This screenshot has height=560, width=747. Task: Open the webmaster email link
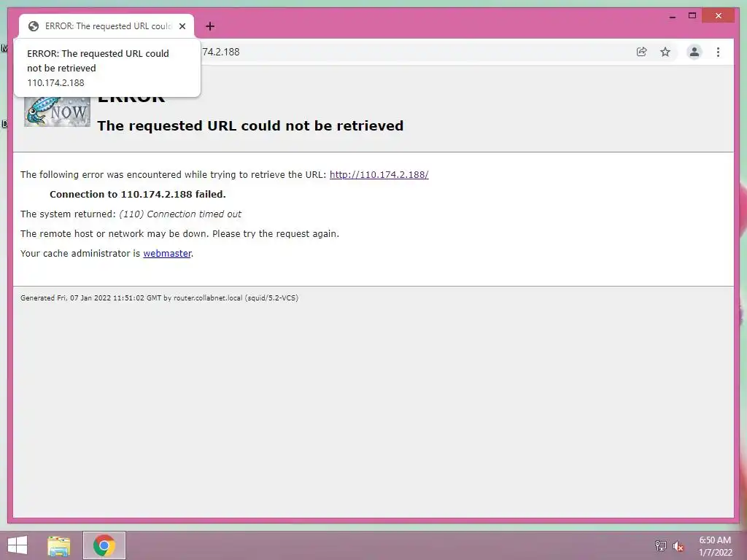point(167,253)
